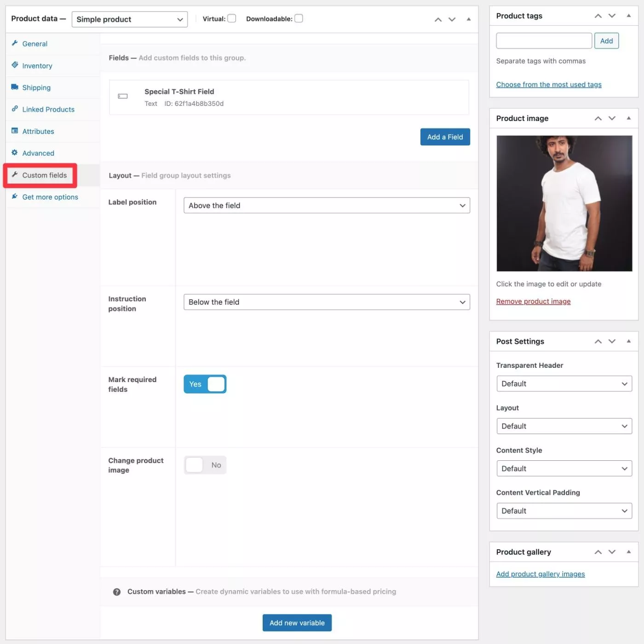644x644 pixels.
Task: Enable the Virtual checkbox
Action: (x=232, y=18)
